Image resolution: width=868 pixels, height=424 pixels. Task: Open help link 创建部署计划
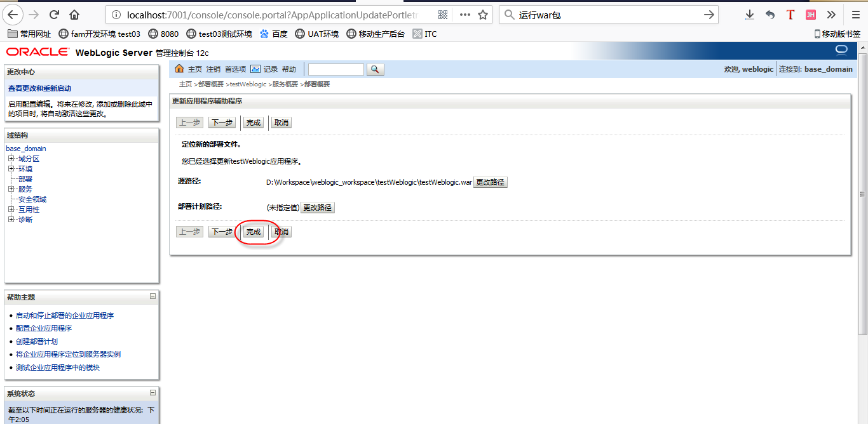coord(37,341)
